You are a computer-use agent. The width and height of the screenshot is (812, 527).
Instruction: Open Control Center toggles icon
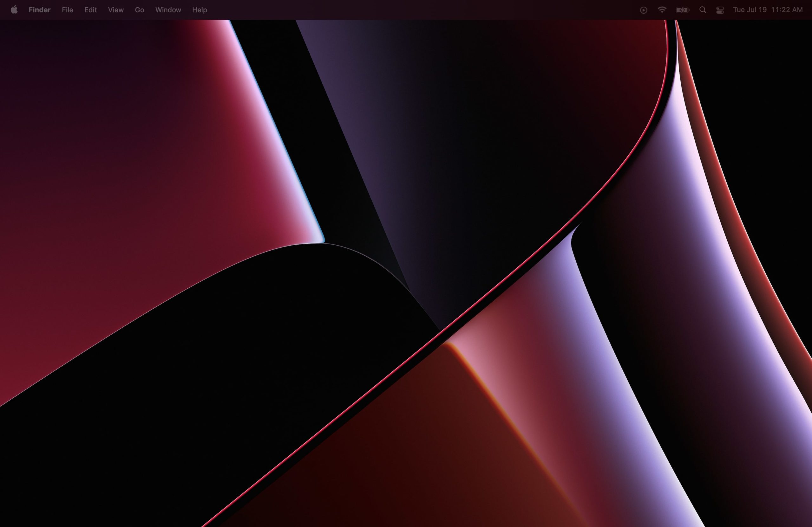pos(720,10)
